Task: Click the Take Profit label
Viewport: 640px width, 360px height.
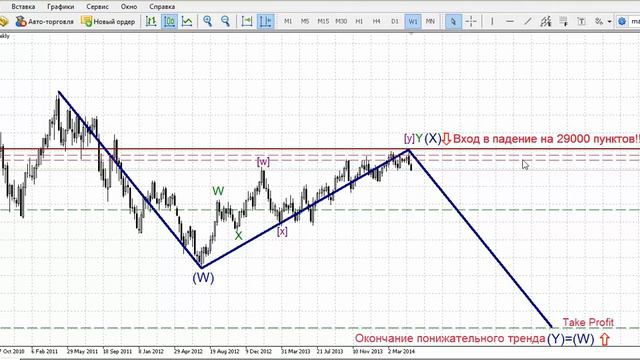Action: (x=588, y=322)
